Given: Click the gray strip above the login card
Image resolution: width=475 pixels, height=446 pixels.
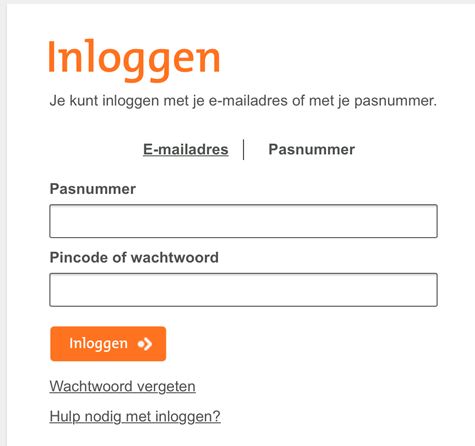Looking at the screenshot, I should [237, 2].
